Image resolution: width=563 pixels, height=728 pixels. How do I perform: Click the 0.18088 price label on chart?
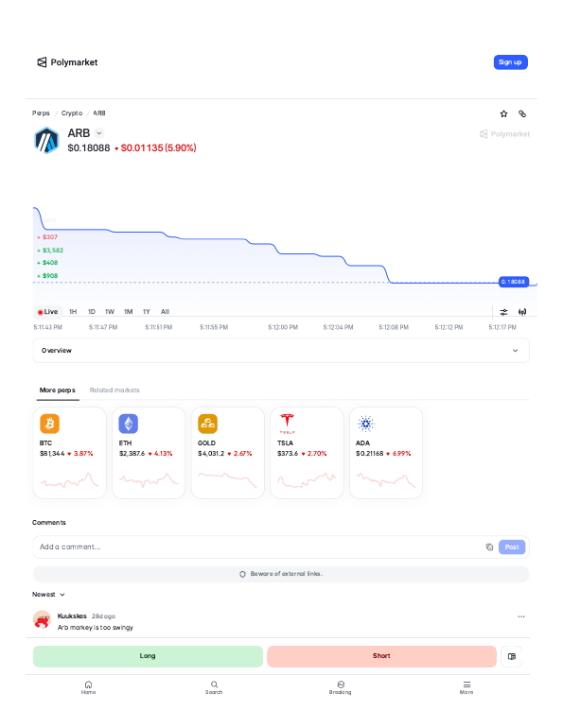click(513, 282)
